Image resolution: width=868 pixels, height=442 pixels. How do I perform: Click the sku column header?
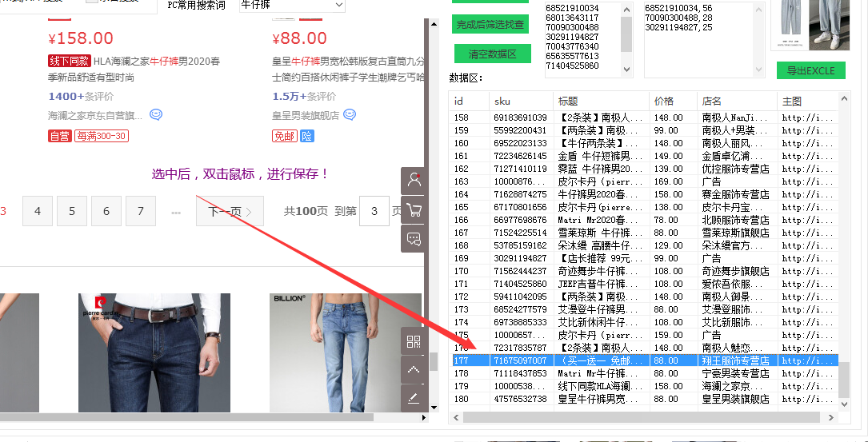pos(521,102)
